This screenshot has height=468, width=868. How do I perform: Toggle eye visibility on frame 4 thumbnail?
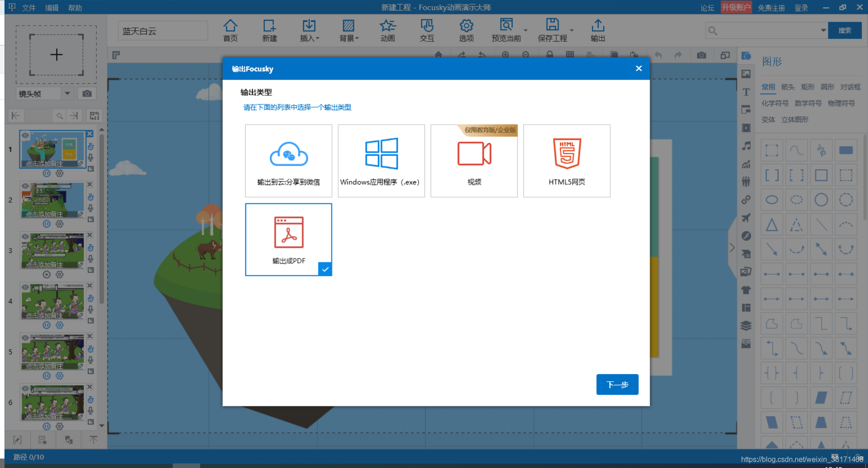[26, 287]
